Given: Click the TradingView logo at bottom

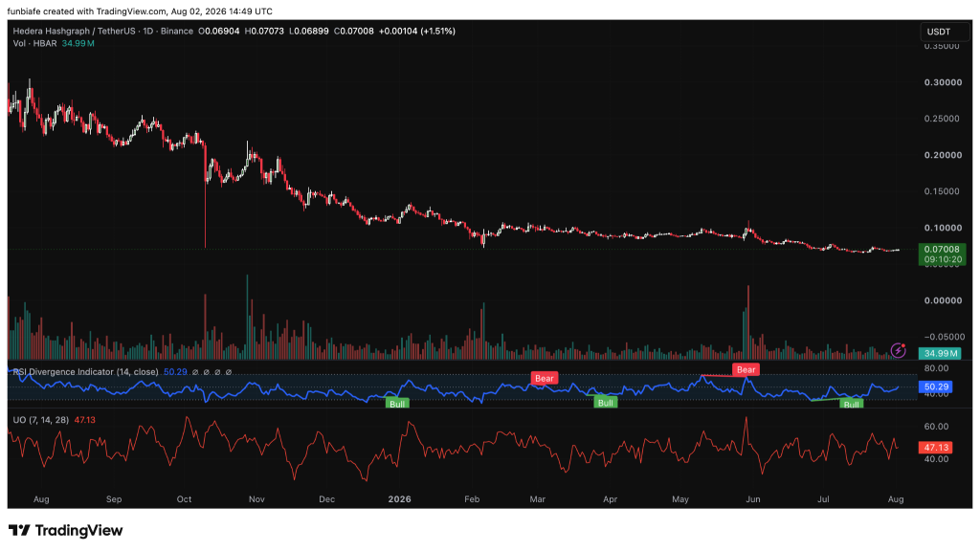Looking at the screenshot, I should click(65, 530).
